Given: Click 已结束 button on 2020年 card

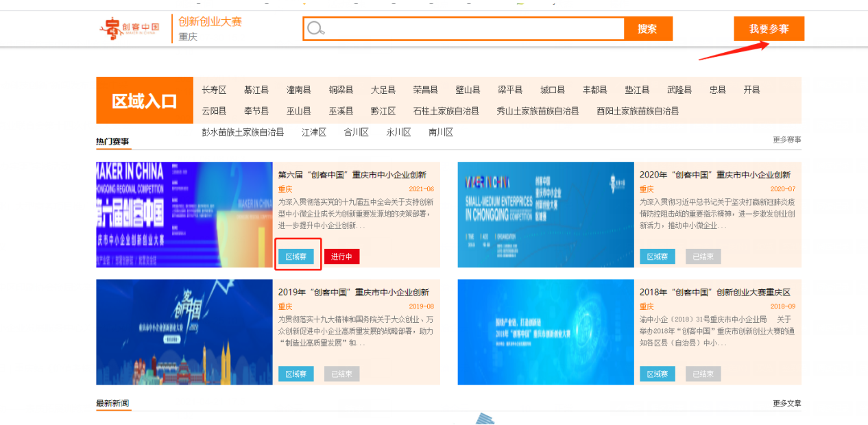Looking at the screenshot, I should [703, 256].
